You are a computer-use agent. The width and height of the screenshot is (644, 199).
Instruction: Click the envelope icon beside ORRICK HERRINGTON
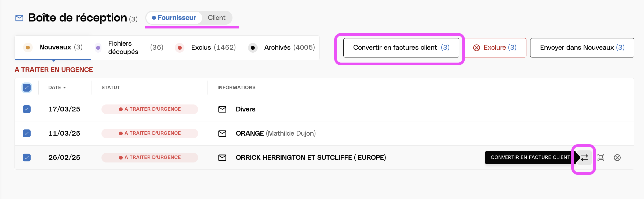coord(222,158)
